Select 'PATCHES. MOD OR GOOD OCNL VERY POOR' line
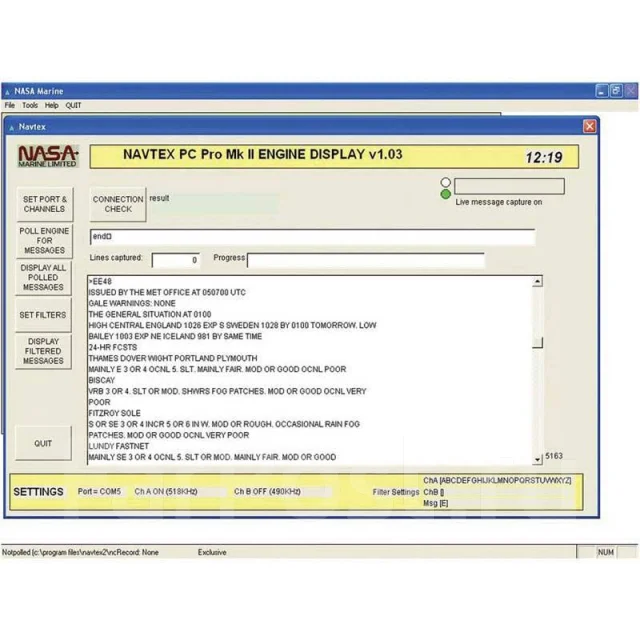This screenshot has width=640, height=640. (x=169, y=435)
